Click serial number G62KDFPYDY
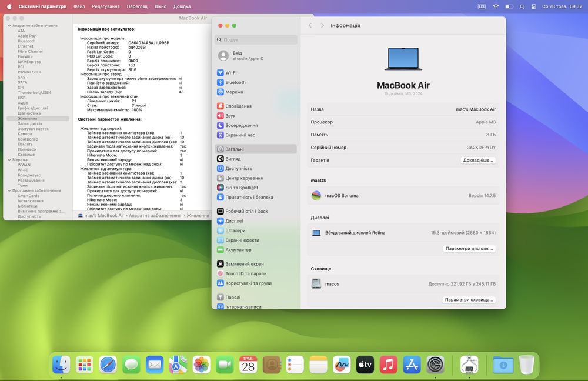 pos(481,148)
